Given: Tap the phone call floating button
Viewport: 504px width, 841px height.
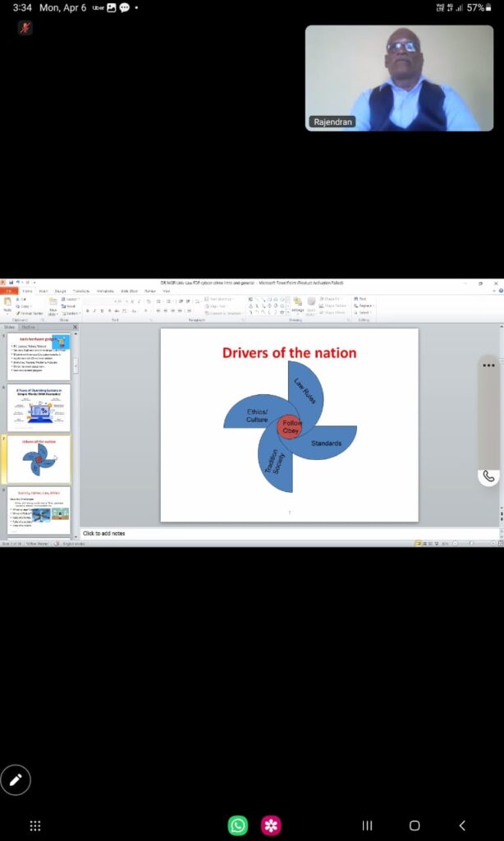Looking at the screenshot, I should click(489, 476).
